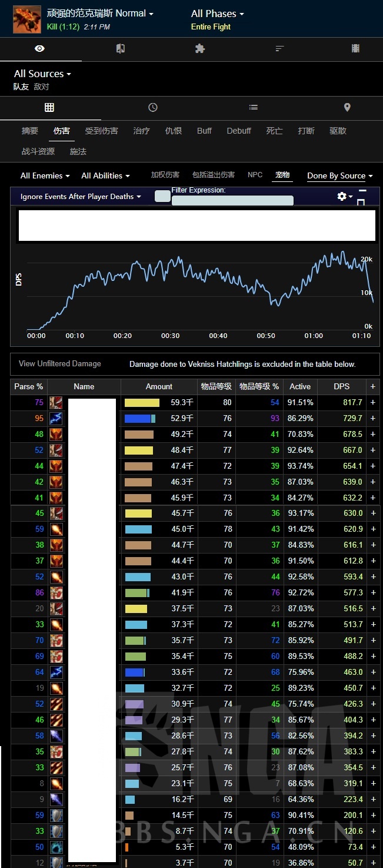383x868 pixels.
Task: Open the All Phases dropdown
Action: (217, 14)
